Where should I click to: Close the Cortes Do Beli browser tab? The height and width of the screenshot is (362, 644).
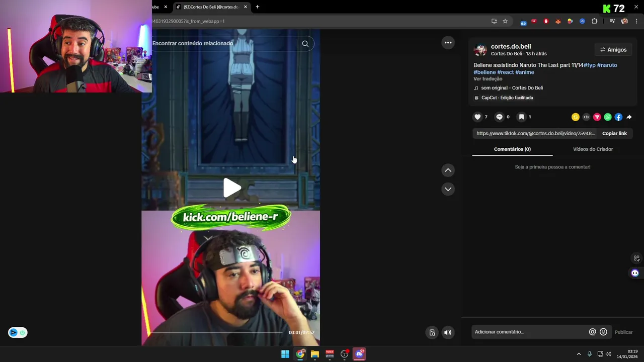(x=246, y=7)
